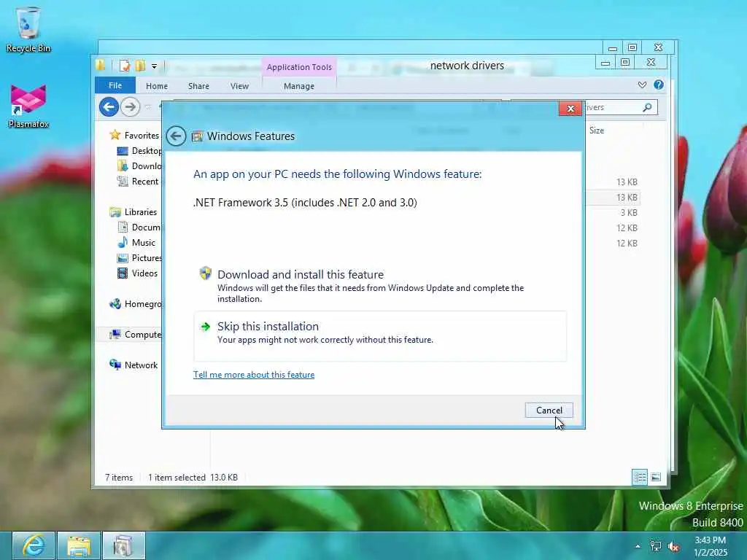Open Desktop in the navigation pane
The image size is (747, 560).
point(139,151)
